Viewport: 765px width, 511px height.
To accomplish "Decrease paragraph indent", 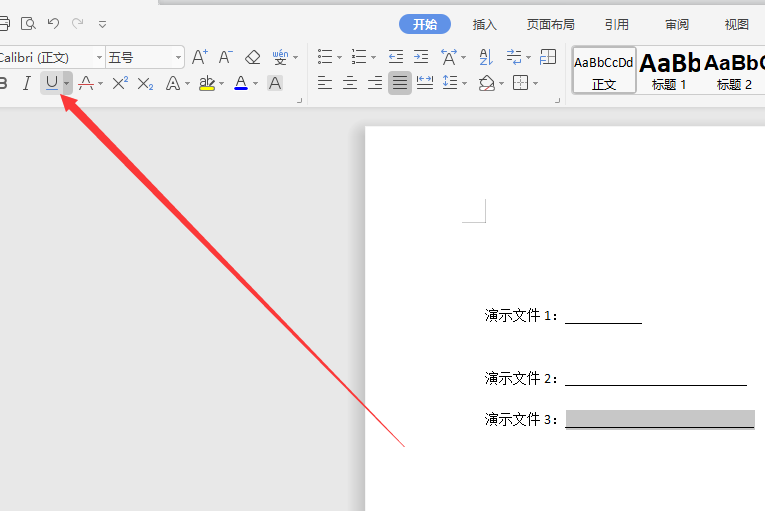I will point(396,57).
